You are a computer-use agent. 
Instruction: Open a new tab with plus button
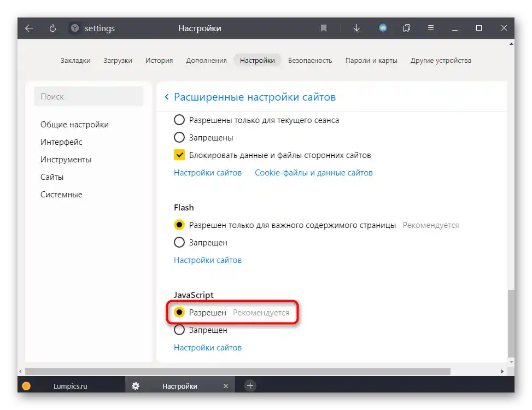[250, 385]
